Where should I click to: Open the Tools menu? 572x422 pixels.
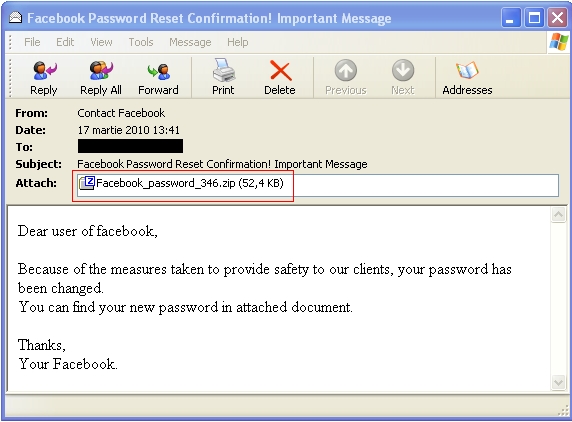click(x=140, y=42)
